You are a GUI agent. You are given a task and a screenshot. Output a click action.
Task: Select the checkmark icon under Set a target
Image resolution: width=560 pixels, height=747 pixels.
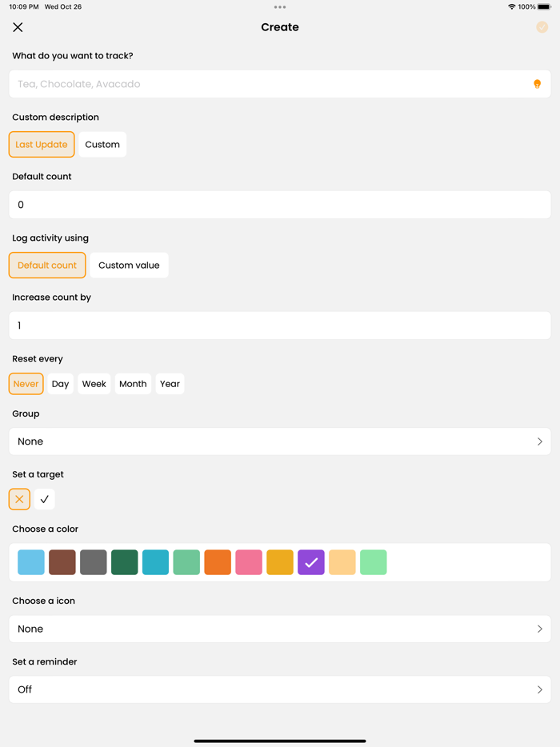44,499
